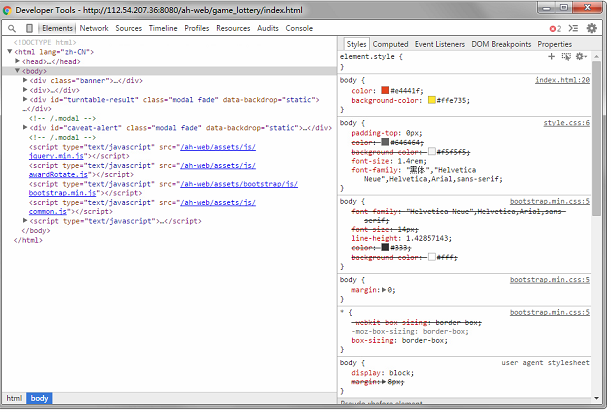Click the display block value
This screenshot has height=412, width=611.
tap(401, 373)
